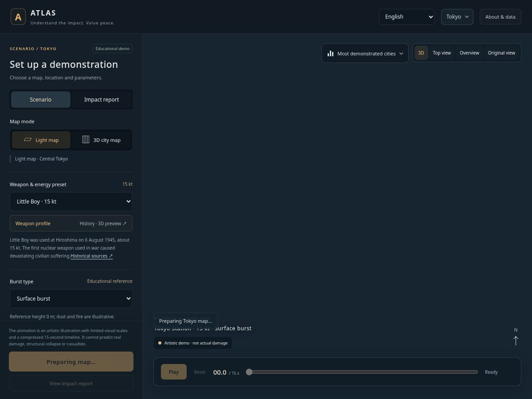
Task: Click the bar chart icon in Most demonstrated cities
Action: point(330,53)
